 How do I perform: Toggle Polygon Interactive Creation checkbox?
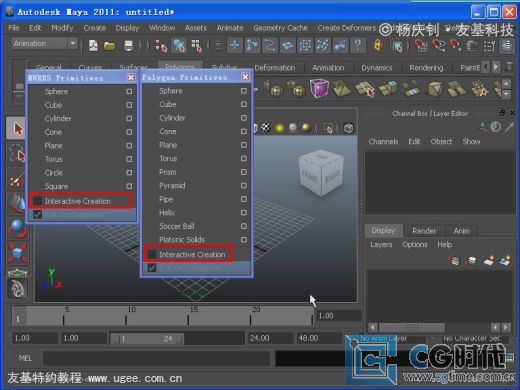point(152,254)
